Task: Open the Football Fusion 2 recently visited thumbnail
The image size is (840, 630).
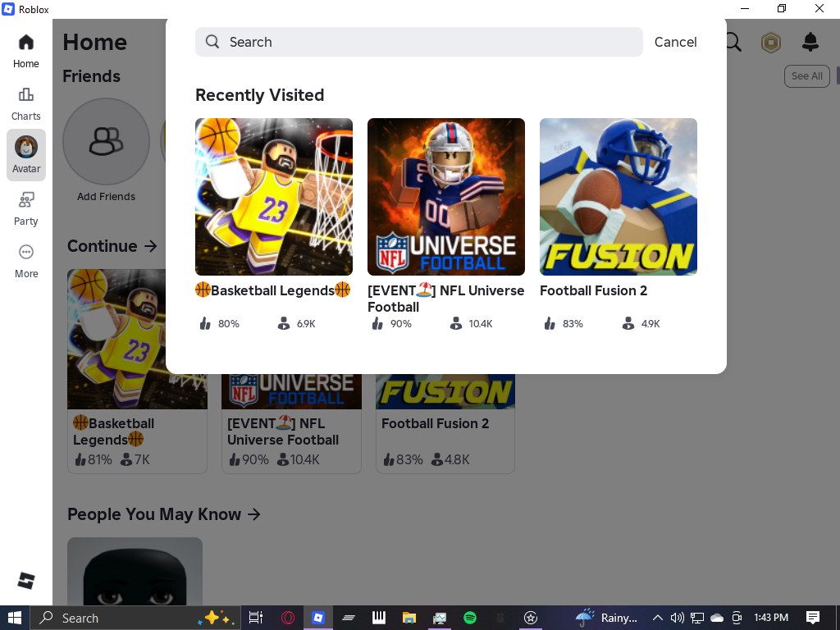Action: point(619,197)
